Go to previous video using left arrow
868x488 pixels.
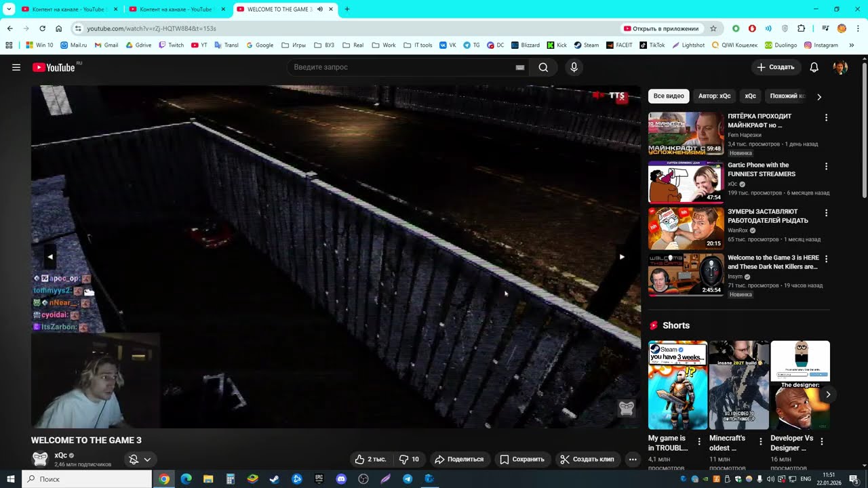[x=50, y=257]
